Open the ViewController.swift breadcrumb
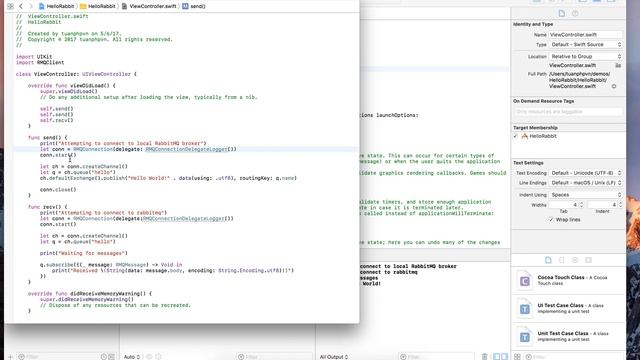 [149, 6]
